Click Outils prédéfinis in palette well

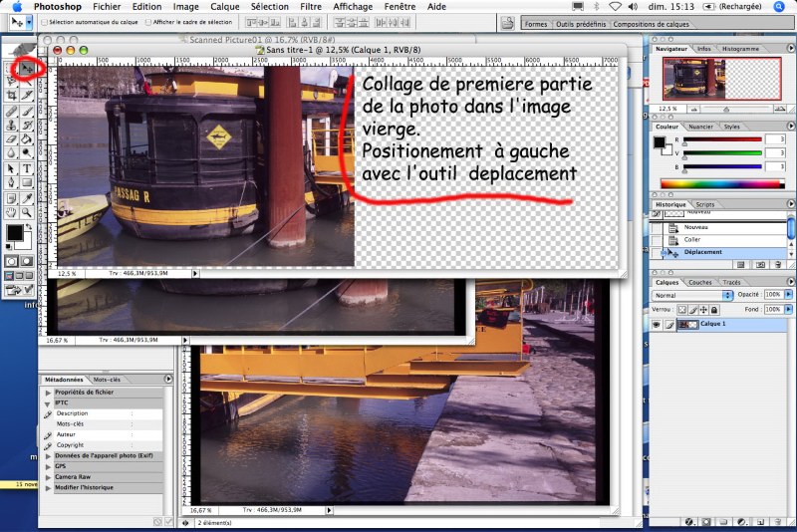click(x=581, y=24)
